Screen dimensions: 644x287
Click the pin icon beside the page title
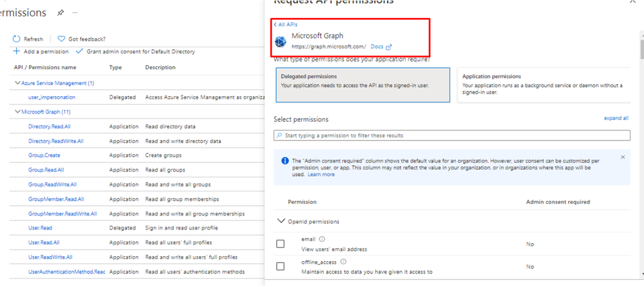(61, 13)
